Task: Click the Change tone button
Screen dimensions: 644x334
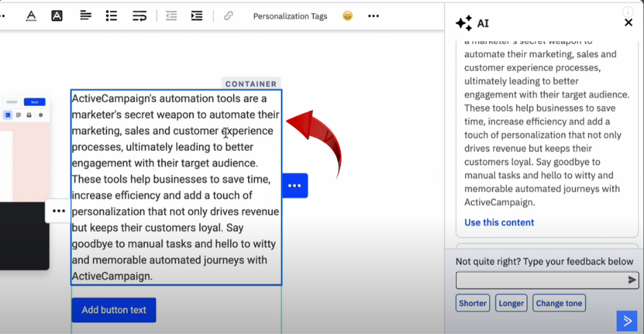Action: click(559, 303)
